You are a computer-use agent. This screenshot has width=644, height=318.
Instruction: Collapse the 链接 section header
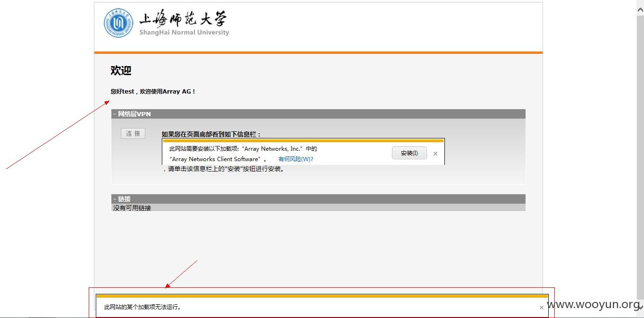[318, 199]
